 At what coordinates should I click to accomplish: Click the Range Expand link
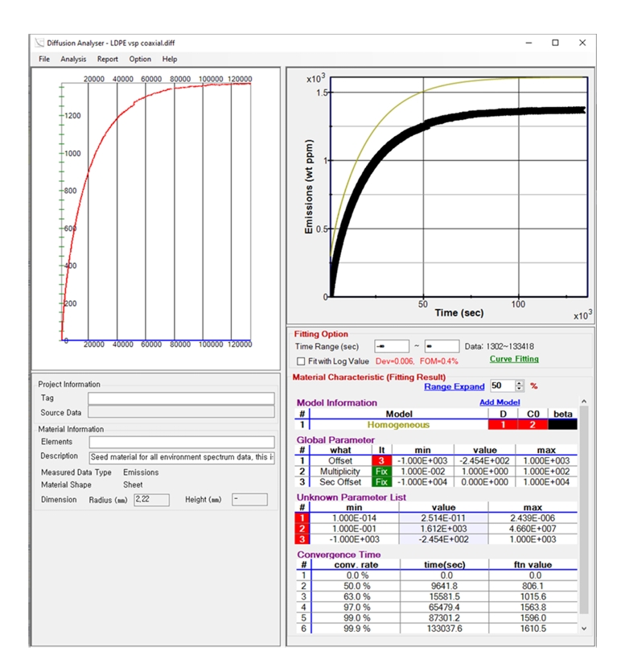(454, 387)
